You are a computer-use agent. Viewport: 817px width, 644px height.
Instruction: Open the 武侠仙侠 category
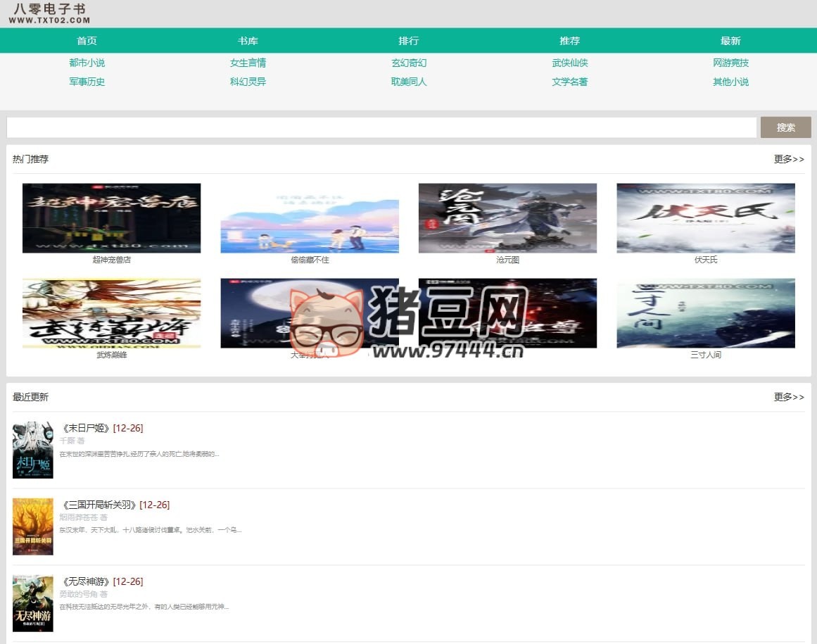(x=570, y=63)
